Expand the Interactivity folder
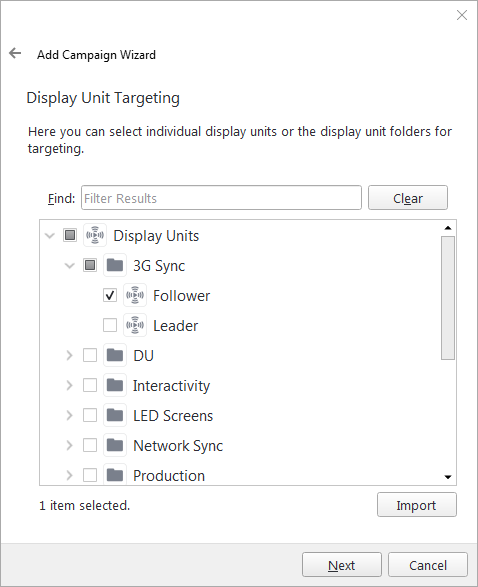This screenshot has height=587, width=478. [x=69, y=385]
